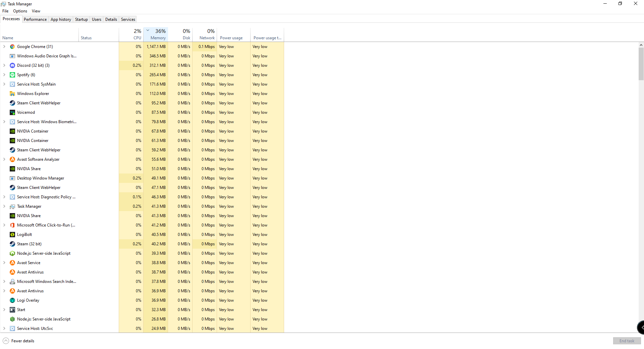Click the Discord process icon

click(x=12, y=65)
